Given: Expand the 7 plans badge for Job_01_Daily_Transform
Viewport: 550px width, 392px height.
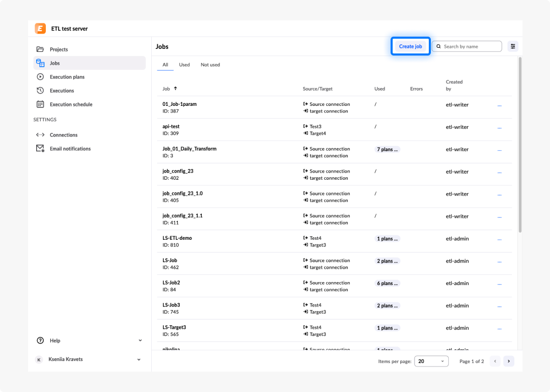Looking at the screenshot, I should (387, 149).
